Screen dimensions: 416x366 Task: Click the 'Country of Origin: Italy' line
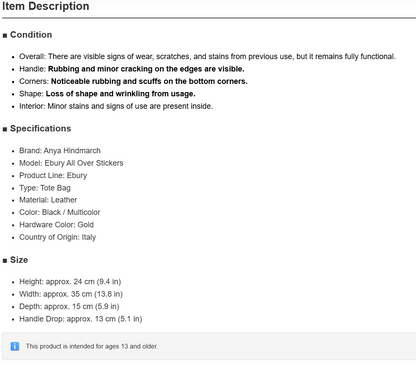[58, 237]
